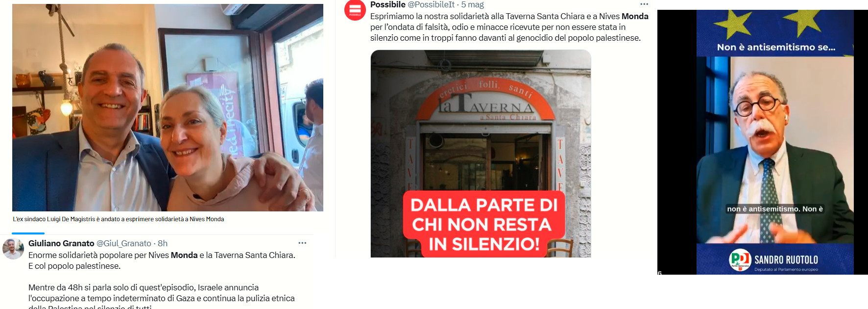Open Possibile red profile avatar icon
Screen dimensions: 868x309
coord(355,10)
